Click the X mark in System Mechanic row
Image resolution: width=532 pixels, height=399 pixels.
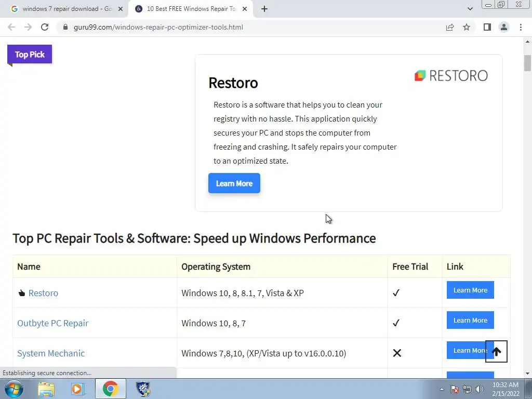click(x=397, y=353)
